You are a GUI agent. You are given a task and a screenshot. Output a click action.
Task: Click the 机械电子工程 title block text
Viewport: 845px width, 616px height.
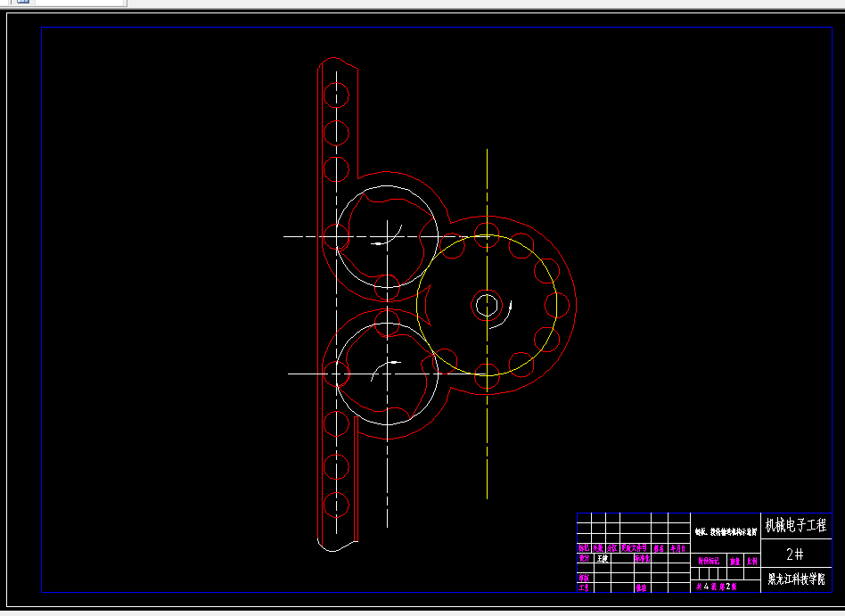[796, 525]
